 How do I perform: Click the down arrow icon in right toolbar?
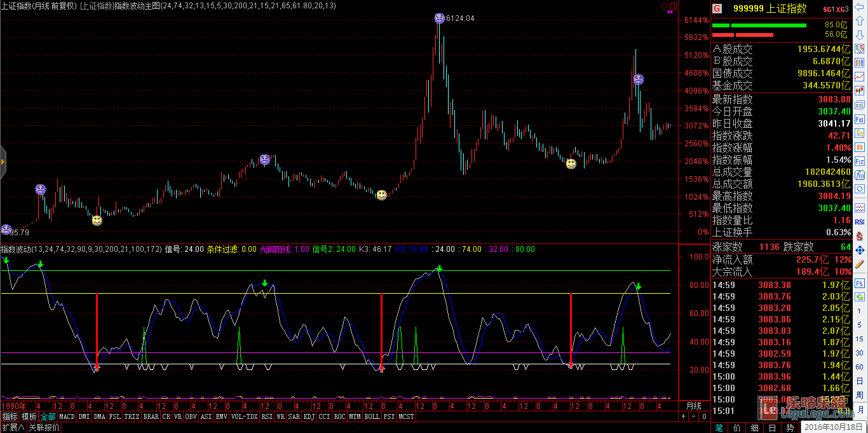(860, 35)
